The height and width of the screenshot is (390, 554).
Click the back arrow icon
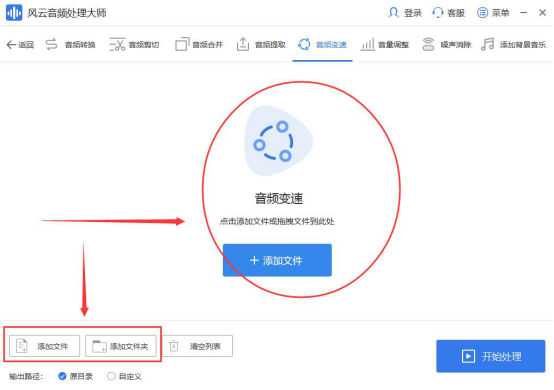click(x=11, y=45)
